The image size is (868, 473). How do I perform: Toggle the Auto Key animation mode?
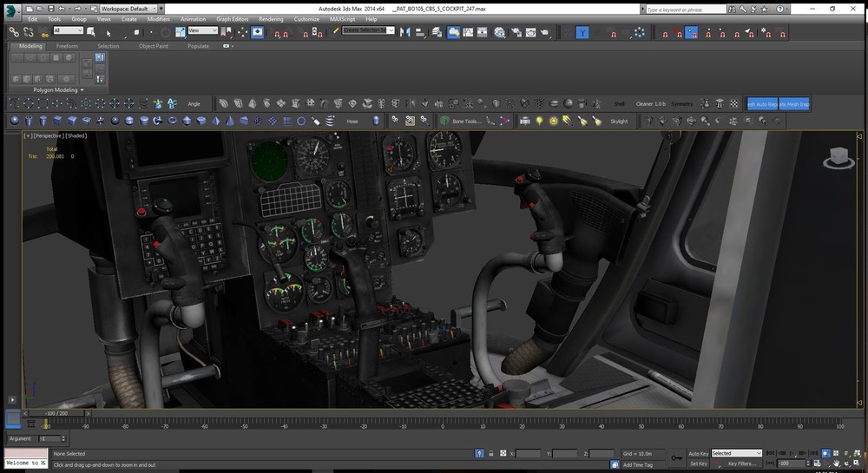698,453
